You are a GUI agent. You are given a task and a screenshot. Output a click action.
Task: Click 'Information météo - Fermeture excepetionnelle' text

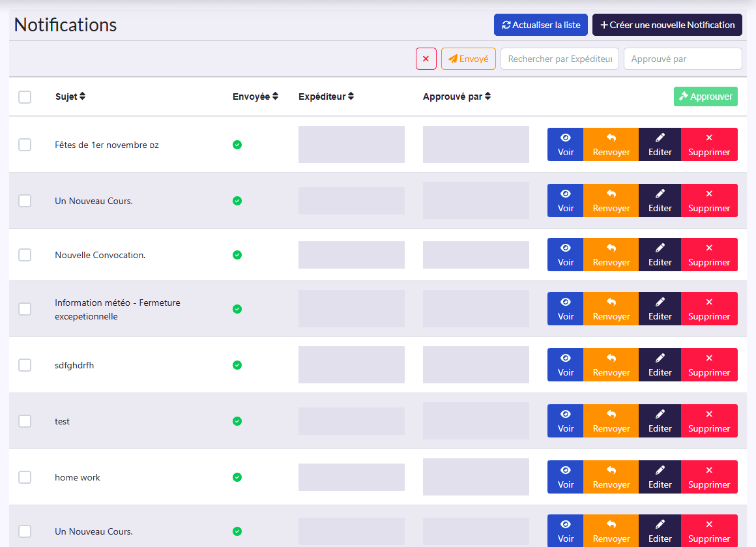(118, 309)
